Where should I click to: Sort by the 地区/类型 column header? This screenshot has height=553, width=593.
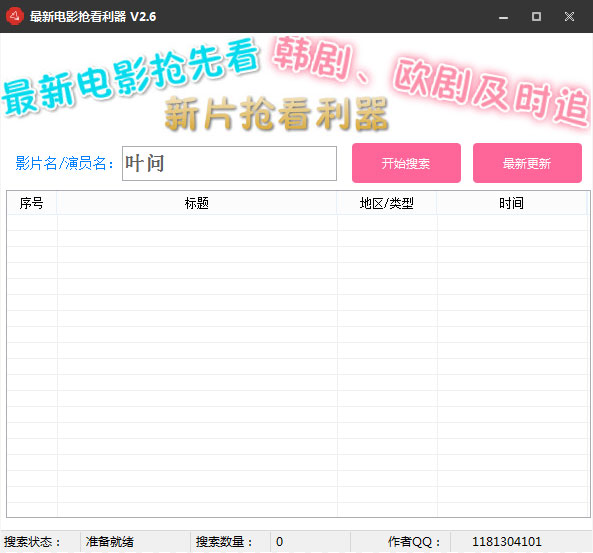coord(387,203)
